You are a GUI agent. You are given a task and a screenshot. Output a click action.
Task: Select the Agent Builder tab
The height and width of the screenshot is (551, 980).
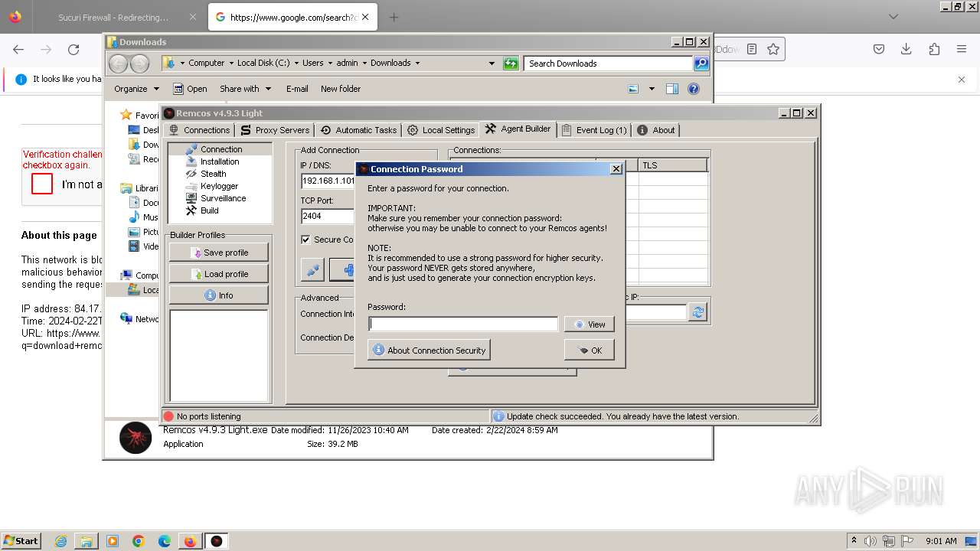[518, 129]
